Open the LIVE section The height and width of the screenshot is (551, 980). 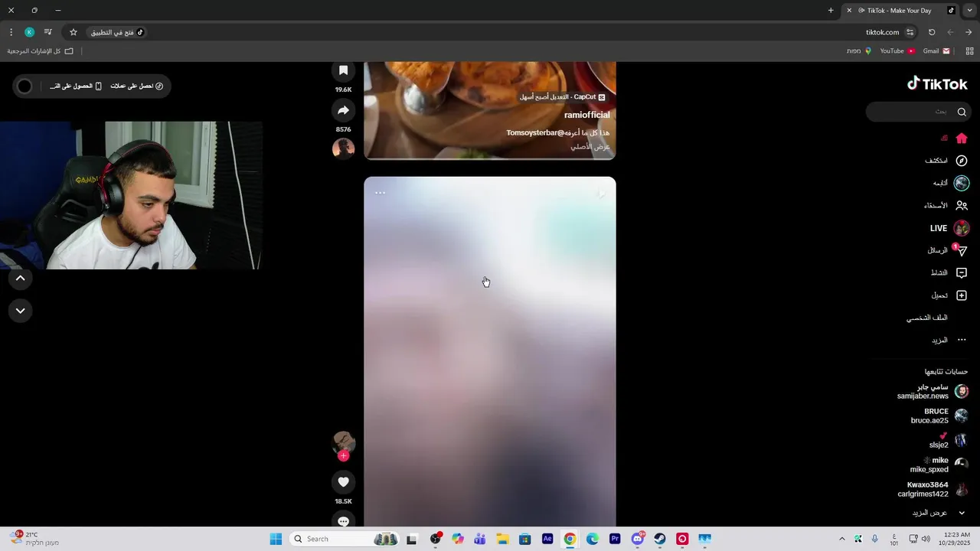949,228
